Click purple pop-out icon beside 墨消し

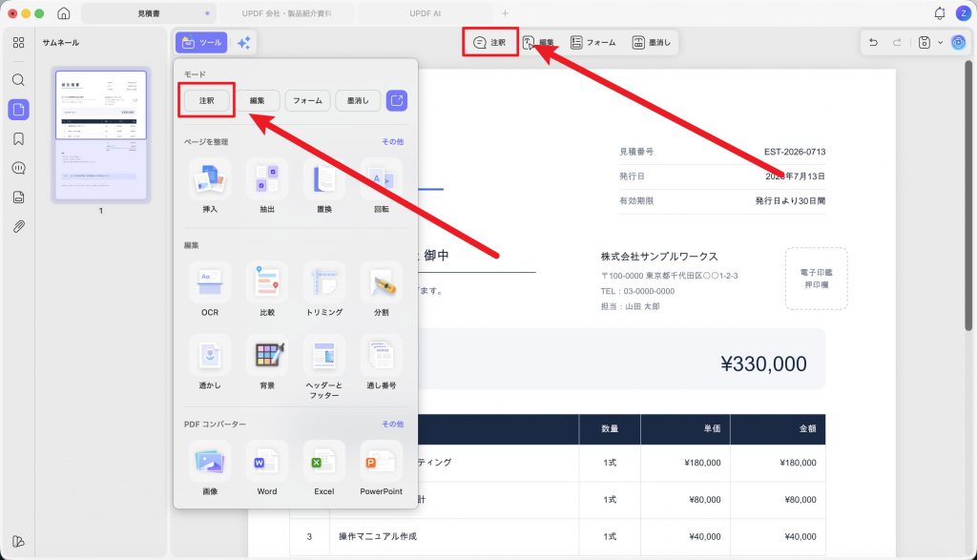point(397,100)
